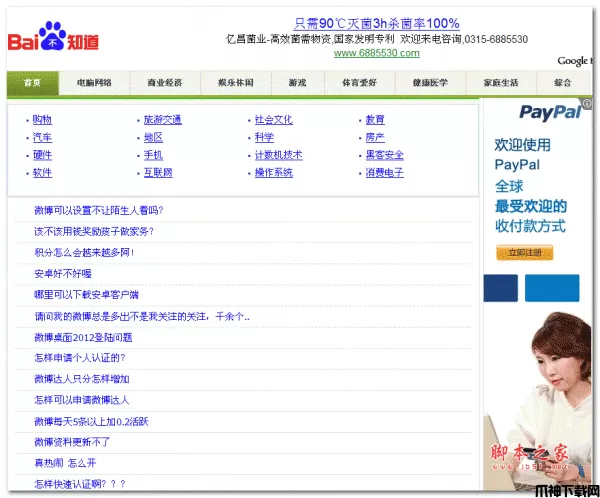Open the 健康医学 tab
Image resolution: width=600 pixels, height=498 pixels.
pos(430,83)
